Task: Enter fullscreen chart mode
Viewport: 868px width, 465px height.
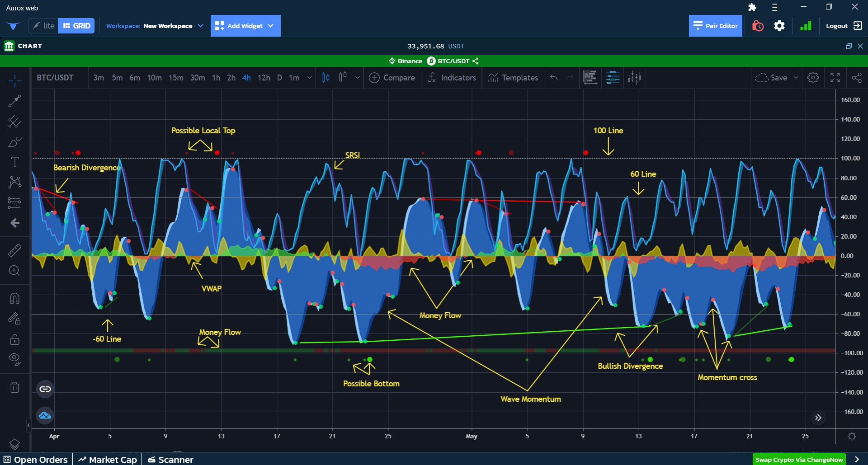Action: [835, 78]
